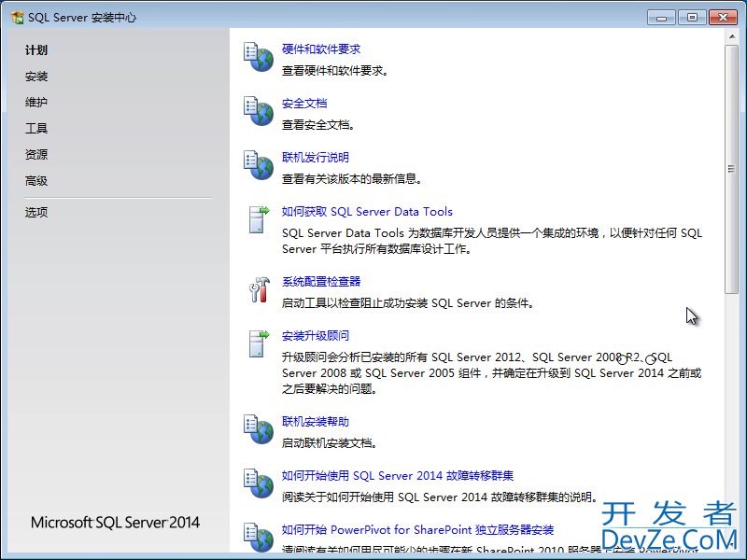747x560 pixels.
Task: Open 如何开始使用 SQL Server 2014 故障转移群集 link
Action: pyautogui.click(x=398, y=475)
